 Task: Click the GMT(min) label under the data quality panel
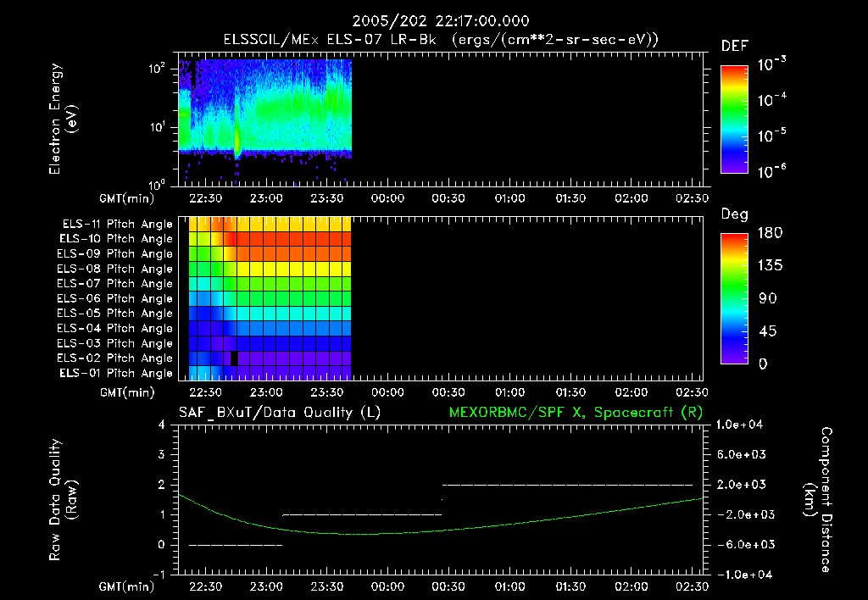click(127, 586)
